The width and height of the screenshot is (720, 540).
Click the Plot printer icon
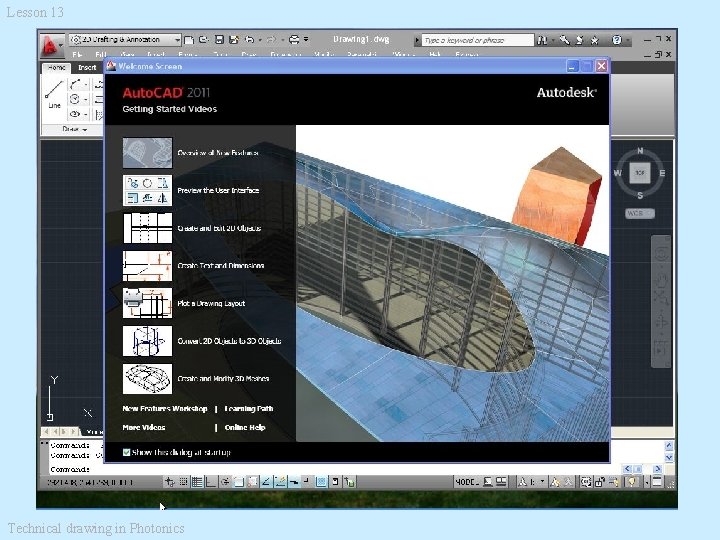tap(294, 40)
